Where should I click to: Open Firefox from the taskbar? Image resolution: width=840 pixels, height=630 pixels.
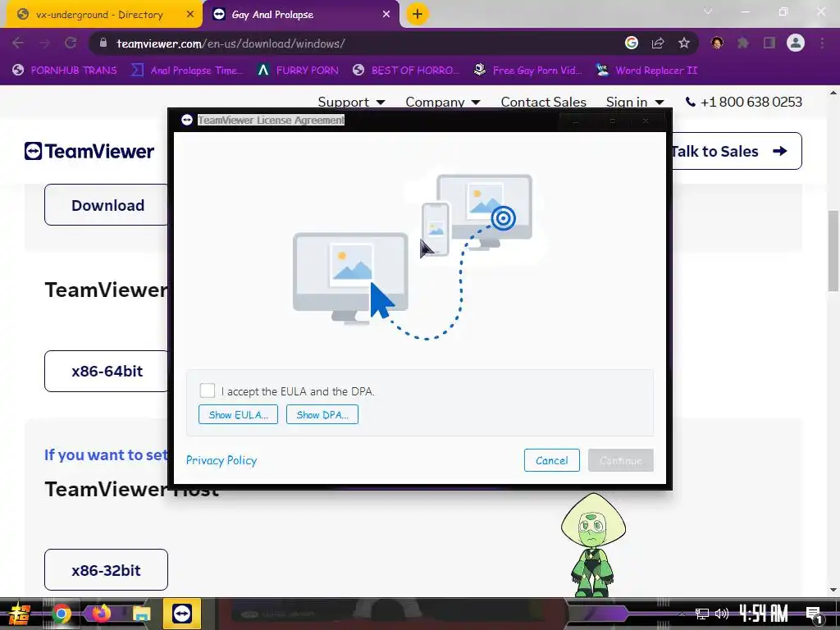(x=101, y=614)
